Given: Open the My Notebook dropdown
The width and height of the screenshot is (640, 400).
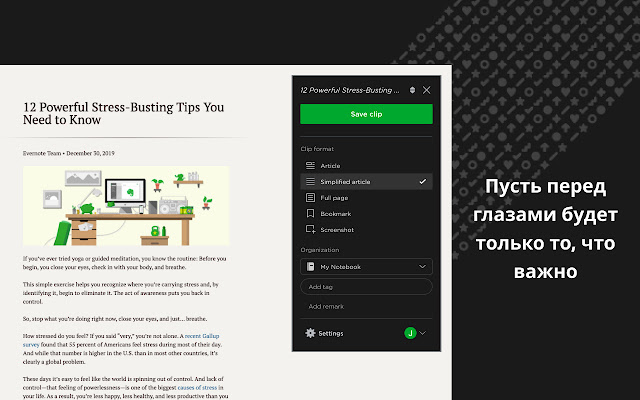Looking at the screenshot, I should point(366,267).
